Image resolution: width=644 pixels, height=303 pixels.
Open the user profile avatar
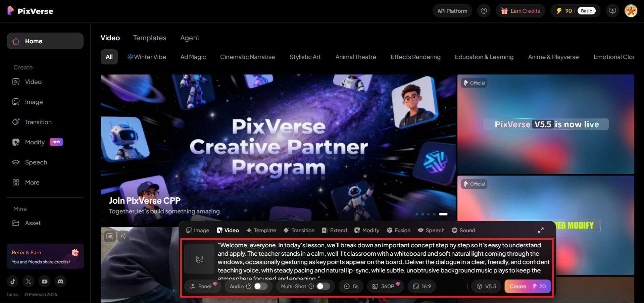(631, 11)
